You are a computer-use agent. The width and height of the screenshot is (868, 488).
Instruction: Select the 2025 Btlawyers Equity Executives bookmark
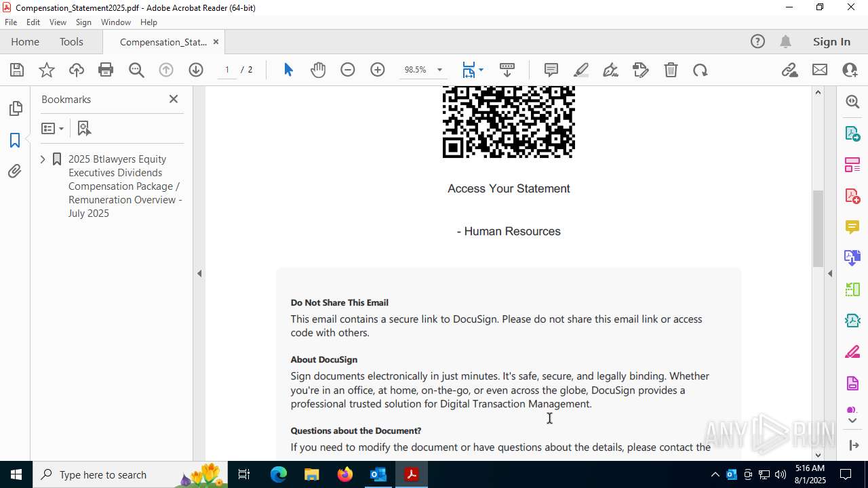(125, 186)
